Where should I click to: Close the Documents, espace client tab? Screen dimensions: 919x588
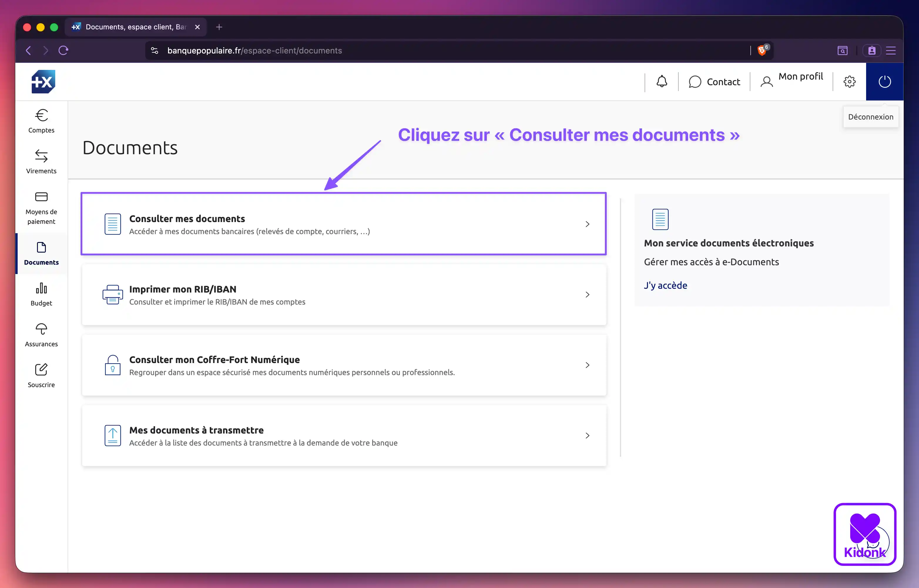[x=197, y=27]
